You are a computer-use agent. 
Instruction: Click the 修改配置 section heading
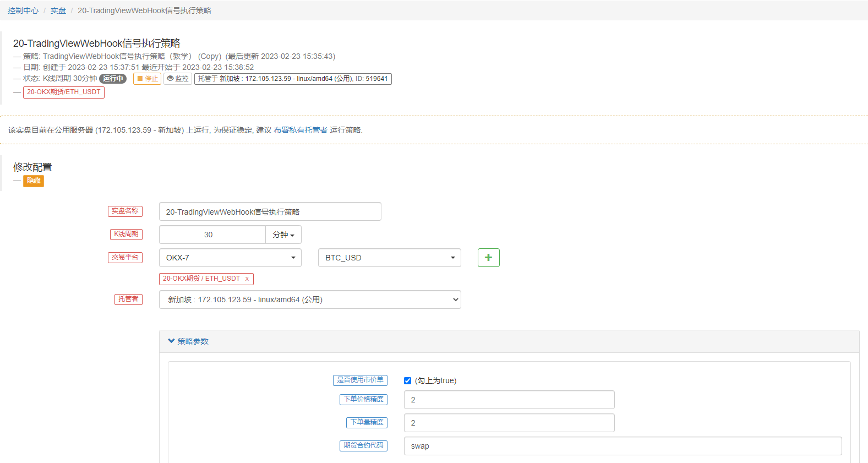(32, 167)
